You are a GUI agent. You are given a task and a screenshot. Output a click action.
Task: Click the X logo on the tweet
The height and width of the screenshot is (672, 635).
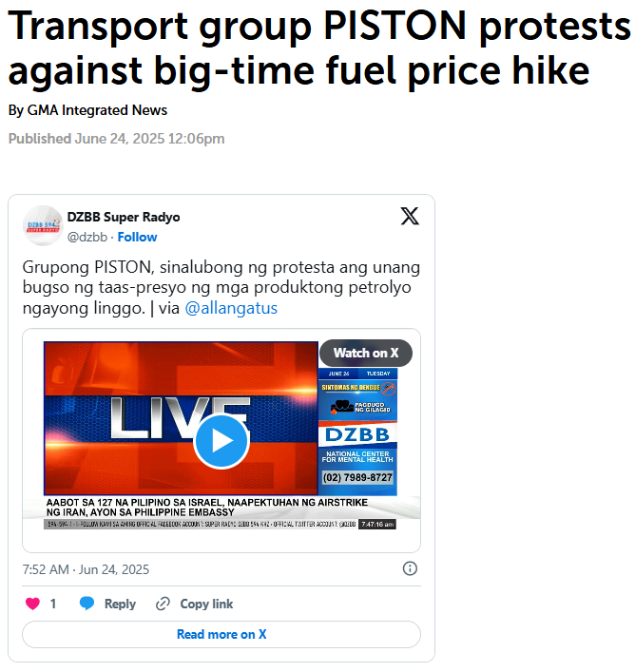pyautogui.click(x=410, y=216)
